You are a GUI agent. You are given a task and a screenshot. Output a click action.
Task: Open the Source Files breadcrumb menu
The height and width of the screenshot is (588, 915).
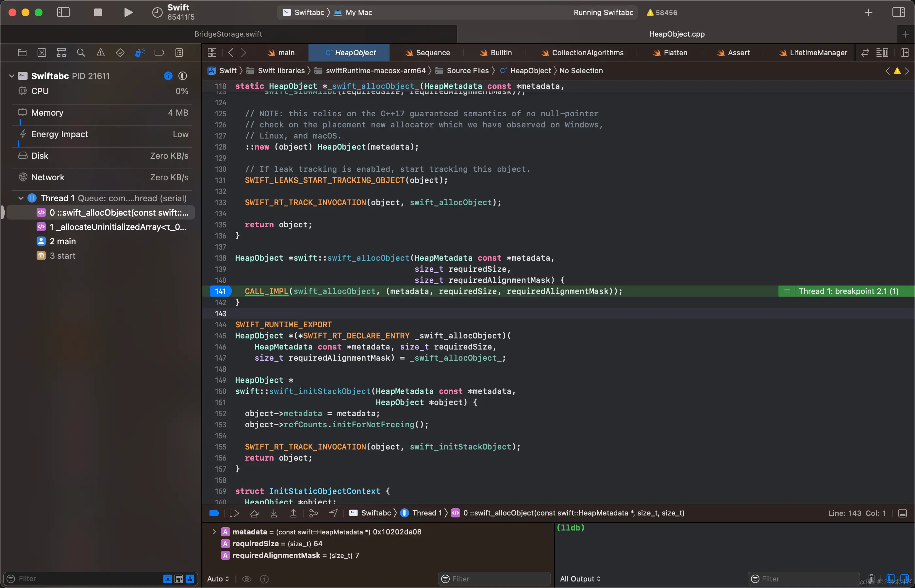[x=462, y=71]
